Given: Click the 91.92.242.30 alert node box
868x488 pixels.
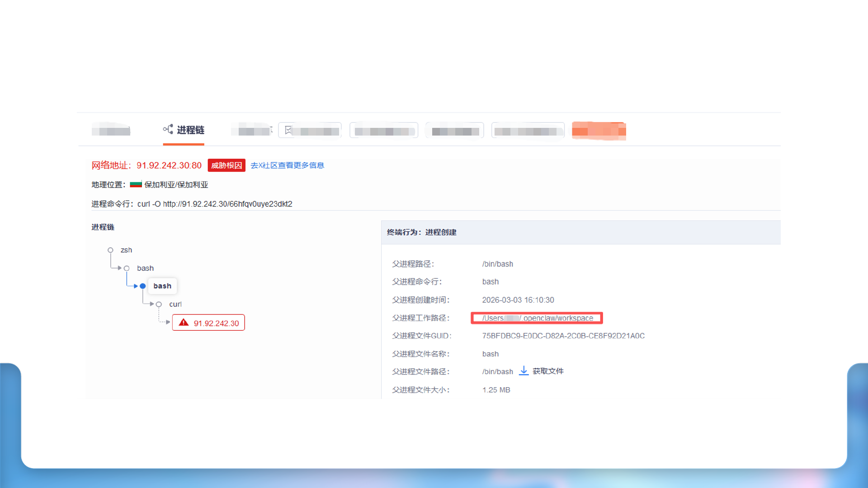Looking at the screenshot, I should 208,322.
